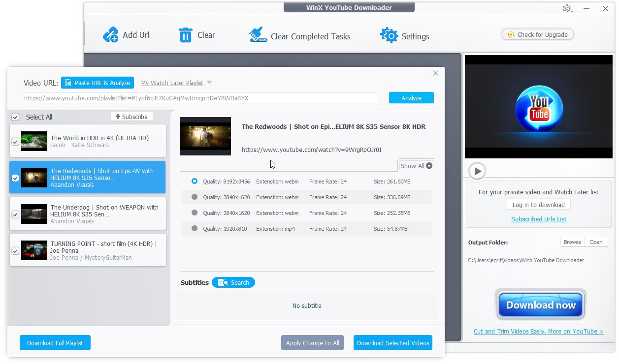Open the Subscribed Urls List link
Viewport: 619px width, 364px height.
[539, 219]
